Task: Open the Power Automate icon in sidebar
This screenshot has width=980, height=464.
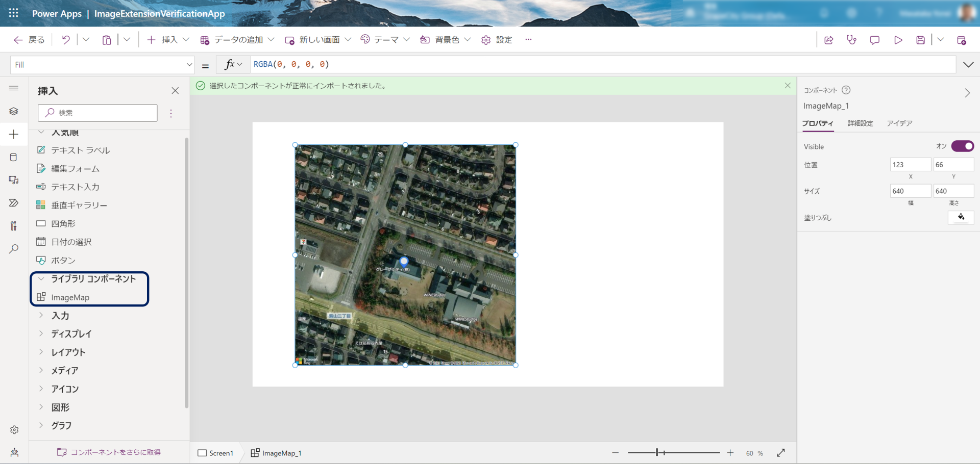Action: coord(14,203)
